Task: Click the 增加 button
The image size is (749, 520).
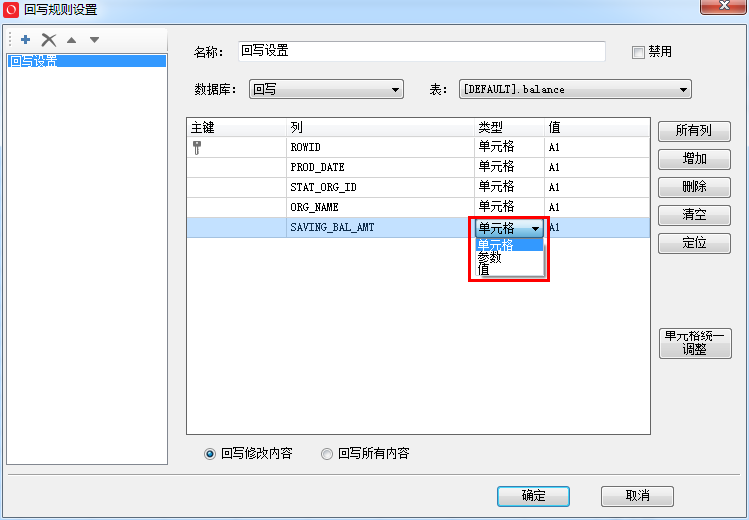Action: pos(694,159)
